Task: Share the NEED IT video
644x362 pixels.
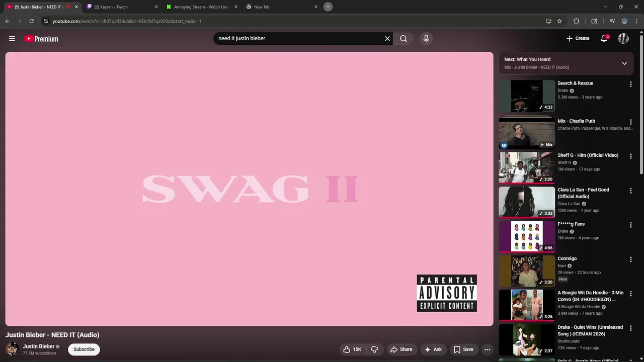Action: coord(401,349)
